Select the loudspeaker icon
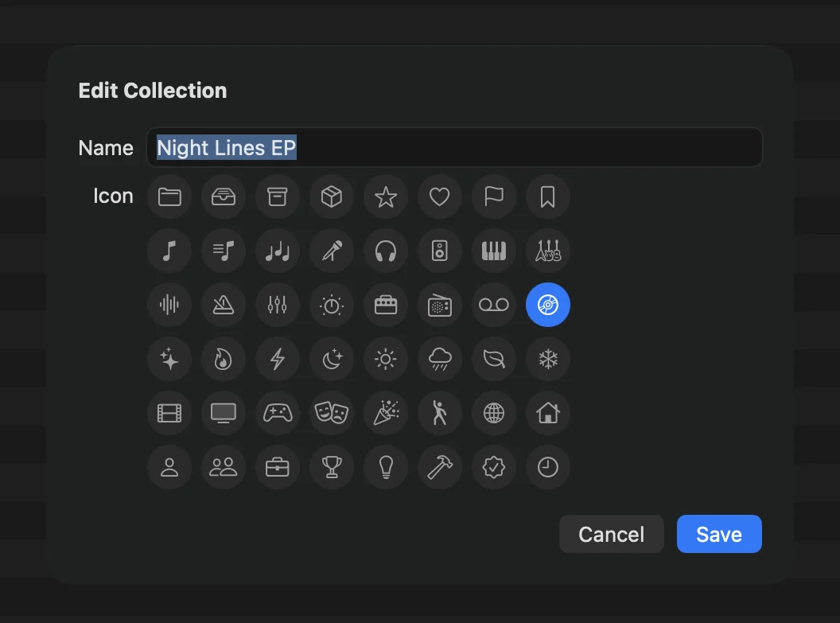The image size is (840, 623). tap(440, 251)
